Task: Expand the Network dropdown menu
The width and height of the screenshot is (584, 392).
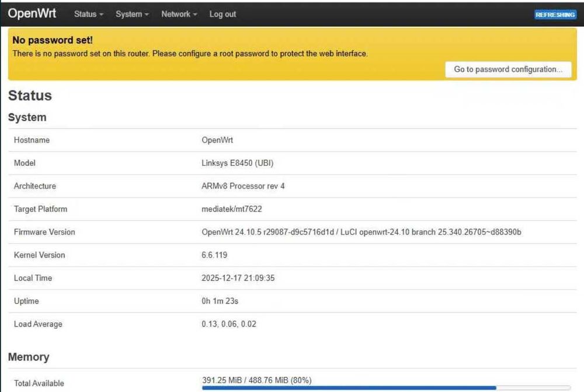Action: point(179,14)
